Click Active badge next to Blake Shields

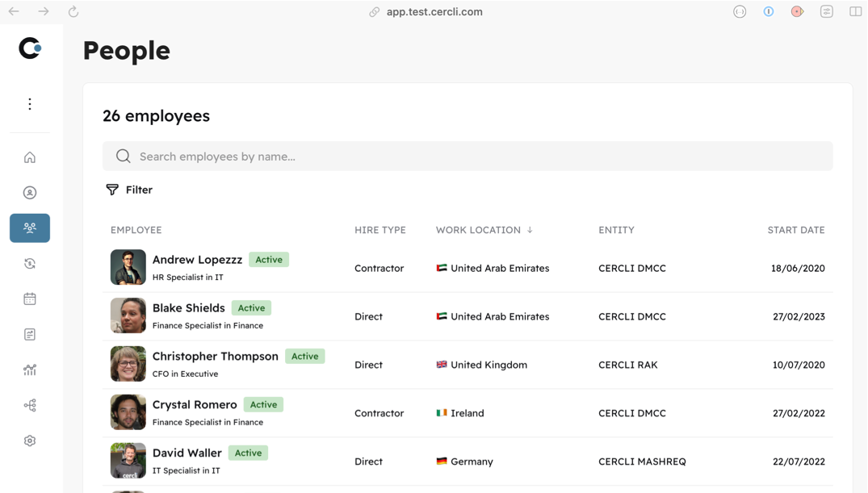[251, 307]
